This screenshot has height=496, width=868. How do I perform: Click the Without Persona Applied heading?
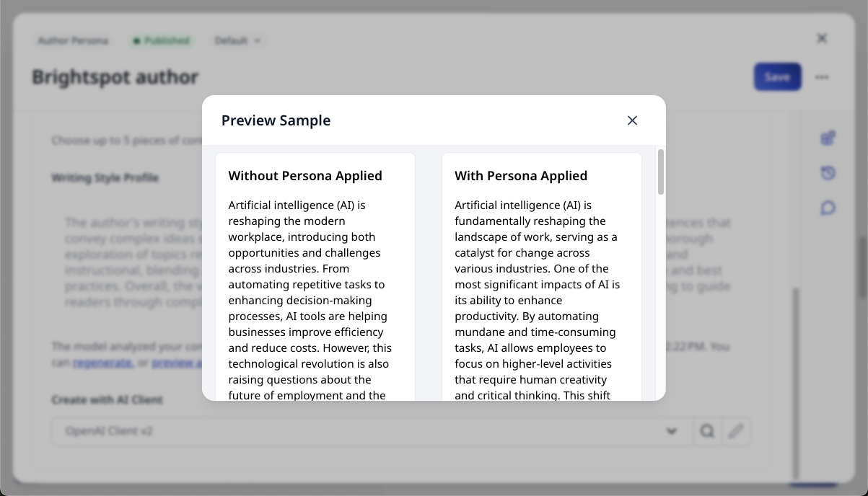pos(305,176)
